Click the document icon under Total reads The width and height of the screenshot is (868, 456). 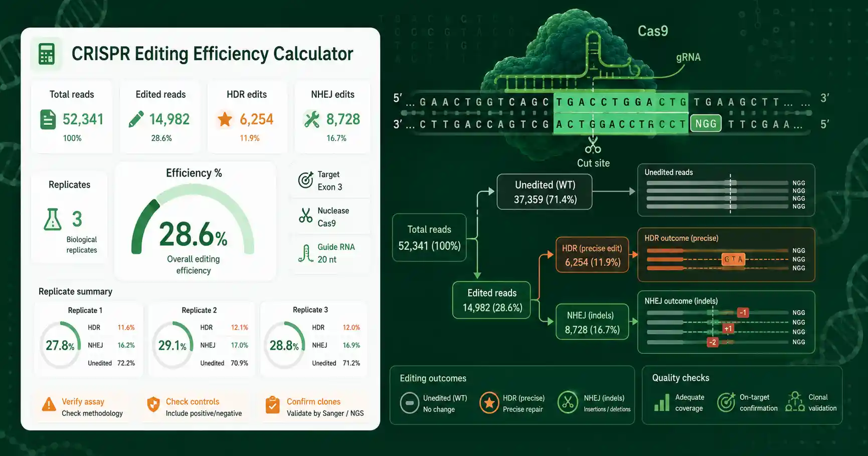tap(48, 119)
